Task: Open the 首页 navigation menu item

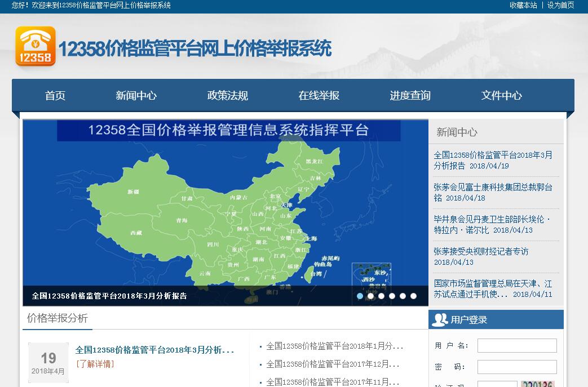Action: tap(55, 96)
